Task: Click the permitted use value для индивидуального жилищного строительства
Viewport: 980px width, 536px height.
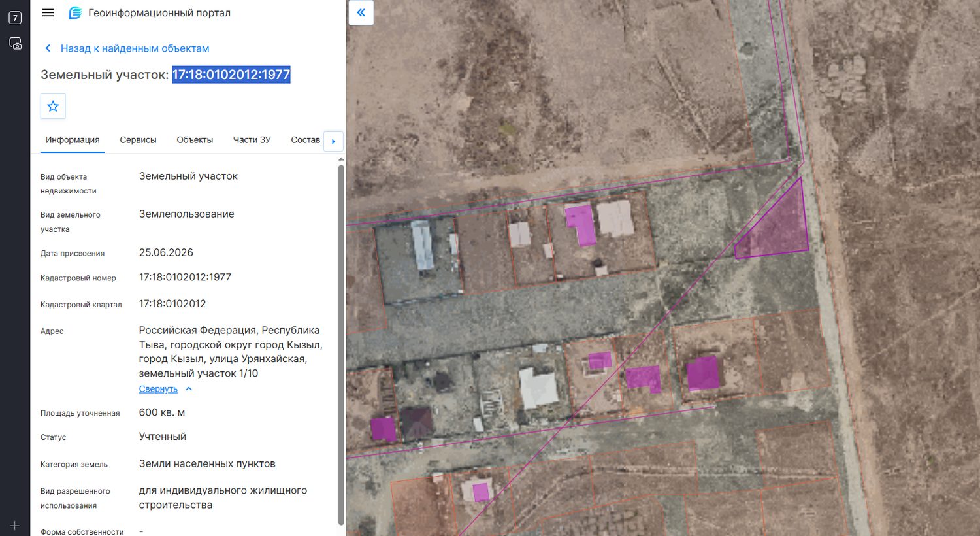Action: pos(223,497)
